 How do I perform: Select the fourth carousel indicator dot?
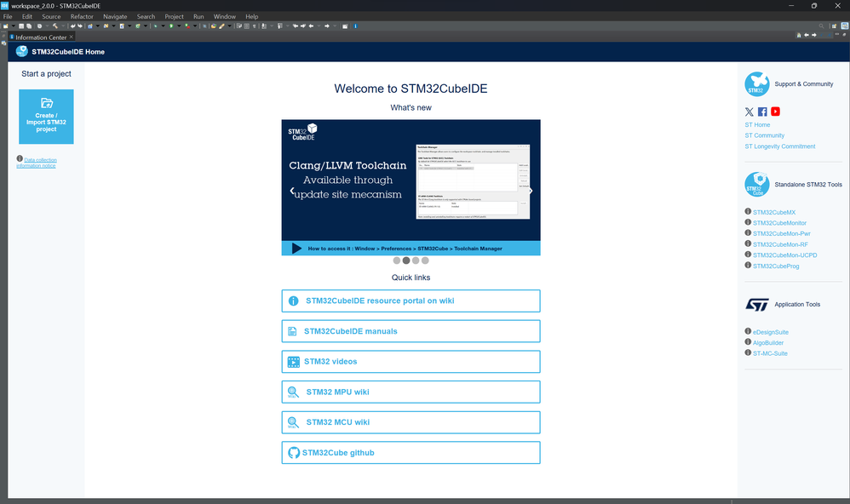click(x=425, y=261)
